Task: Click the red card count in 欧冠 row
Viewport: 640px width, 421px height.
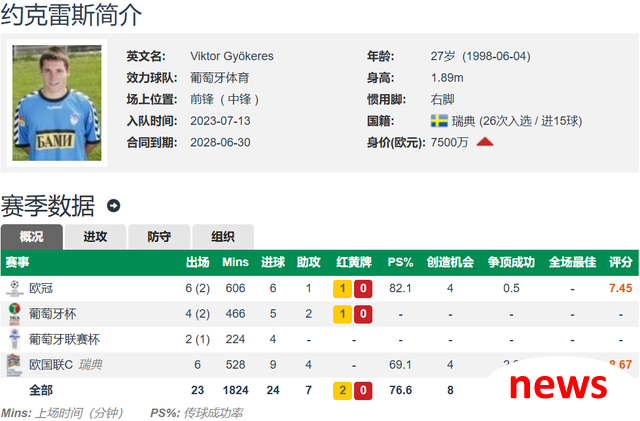Action: click(x=363, y=289)
